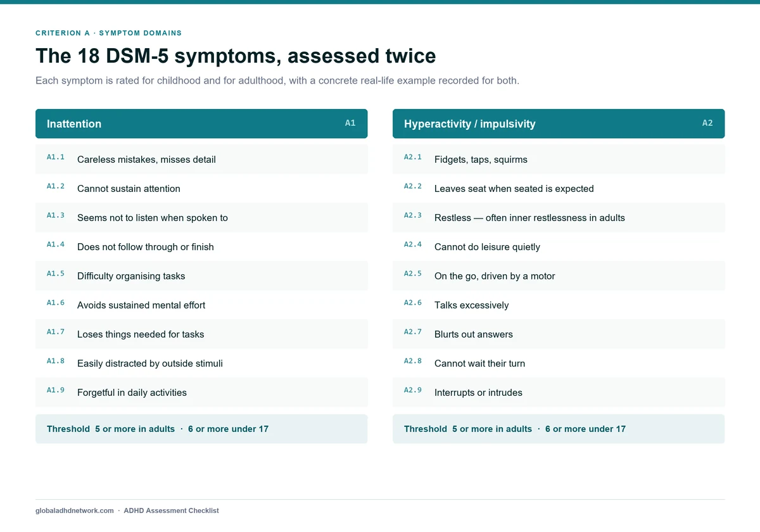
Task: Click Seems not to listen when spoken to
Action: pos(201,217)
